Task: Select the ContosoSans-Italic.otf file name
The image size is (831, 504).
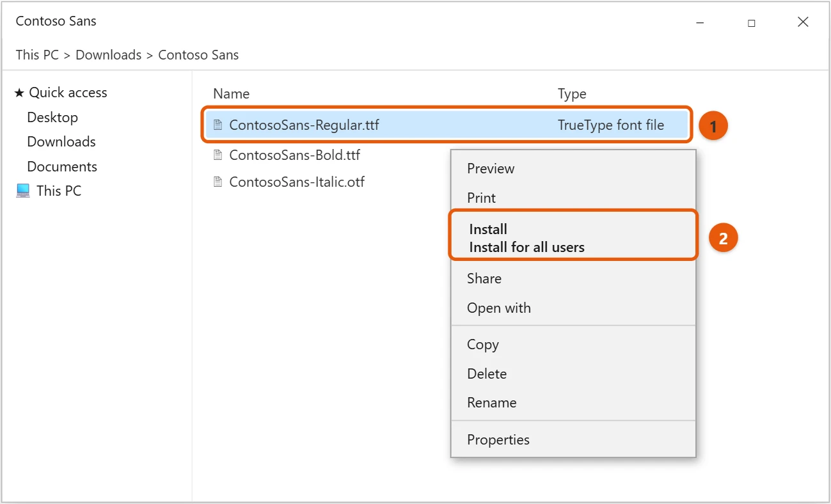Action: pyautogui.click(x=297, y=182)
